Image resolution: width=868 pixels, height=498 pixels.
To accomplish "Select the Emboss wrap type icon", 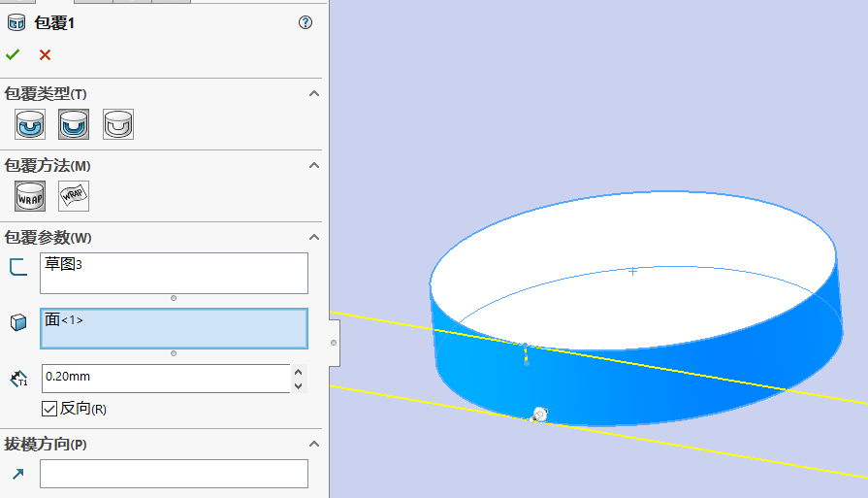I will coord(30,124).
